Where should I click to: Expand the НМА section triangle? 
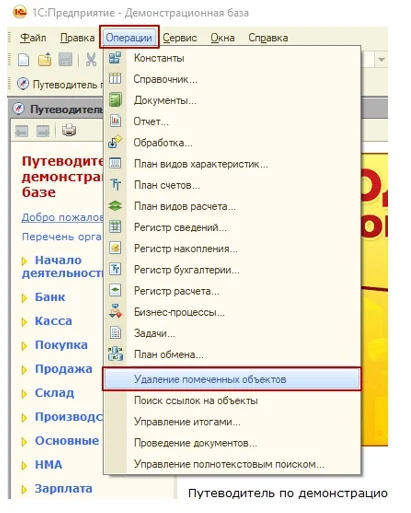coord(24,465)
